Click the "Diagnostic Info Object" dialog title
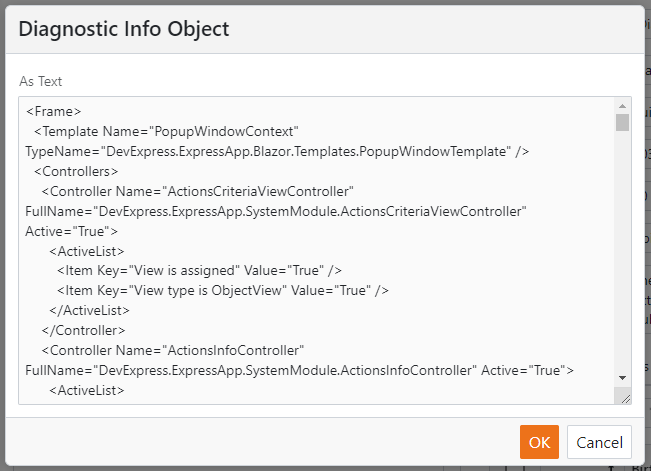The image size is (651, 471). pos(124,29)
